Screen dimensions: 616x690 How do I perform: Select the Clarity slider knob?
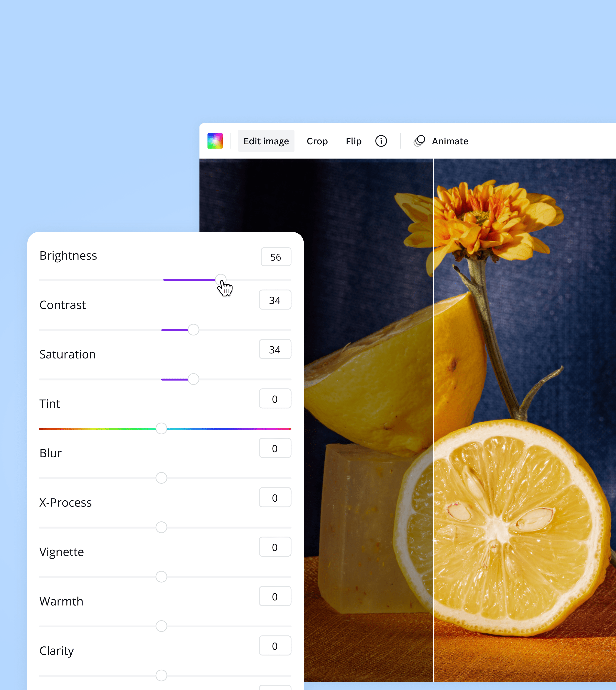(x=161, y=675)
